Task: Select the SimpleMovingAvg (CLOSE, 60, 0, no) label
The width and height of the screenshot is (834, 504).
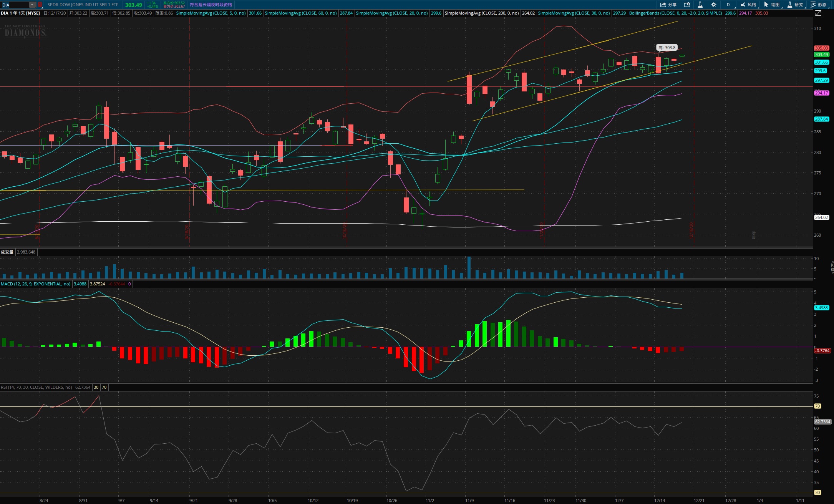Action: (x=301, y=13)
